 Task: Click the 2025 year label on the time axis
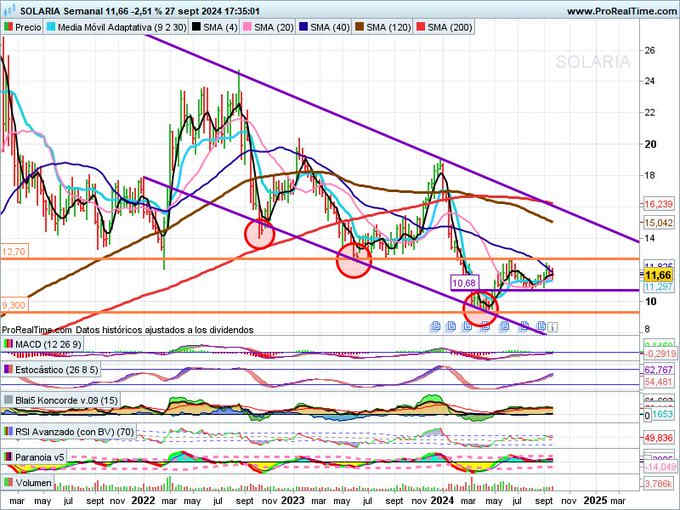tap(595, 500)
